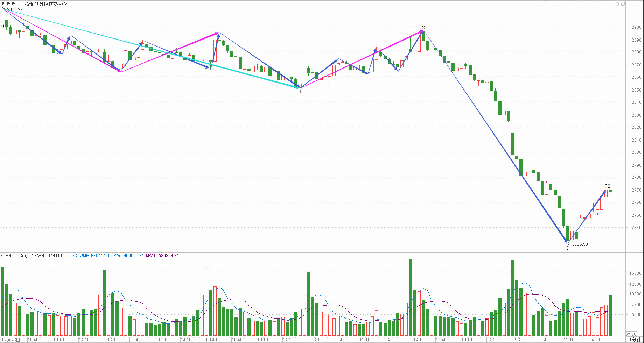Click the wave label 0 near chart start

click(3, 26)
